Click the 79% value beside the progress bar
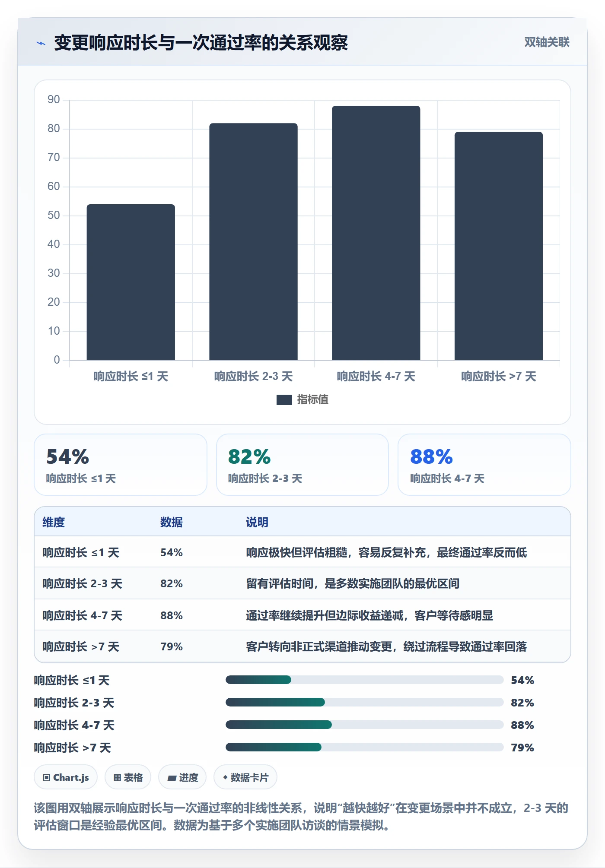This screenshot has width=605, height=868. tap(522, 748)
